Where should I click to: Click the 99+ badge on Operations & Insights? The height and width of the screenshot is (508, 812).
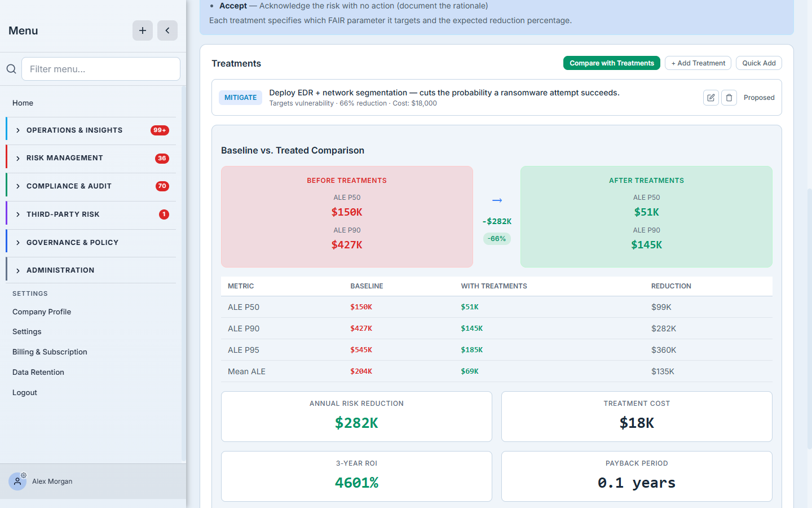(x=160, y=130)
